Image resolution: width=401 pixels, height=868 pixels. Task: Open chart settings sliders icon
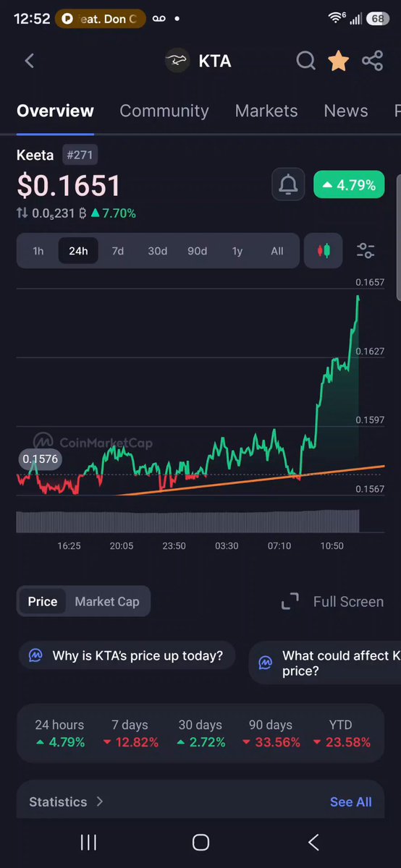click(x=366, y=251)
